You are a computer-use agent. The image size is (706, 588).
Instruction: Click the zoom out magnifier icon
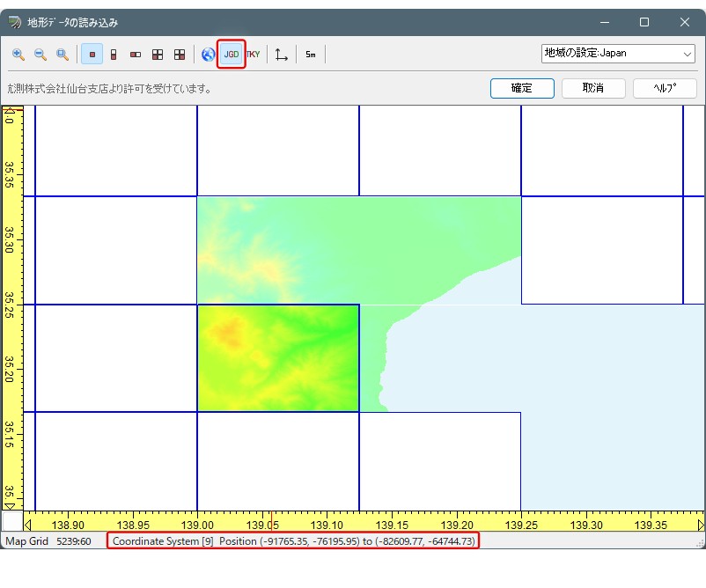pyautogui.click(x=40, y=55)
